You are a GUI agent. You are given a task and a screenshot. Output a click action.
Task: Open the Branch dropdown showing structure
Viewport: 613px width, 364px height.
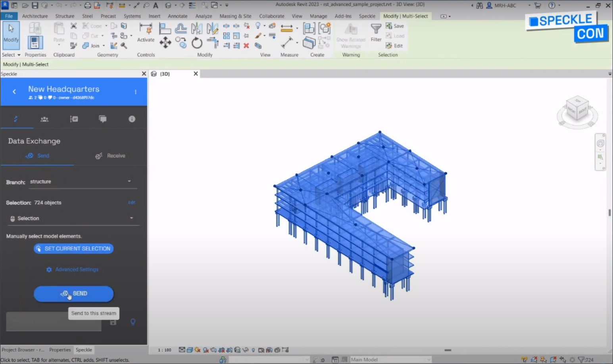click(x=83, y=182)
